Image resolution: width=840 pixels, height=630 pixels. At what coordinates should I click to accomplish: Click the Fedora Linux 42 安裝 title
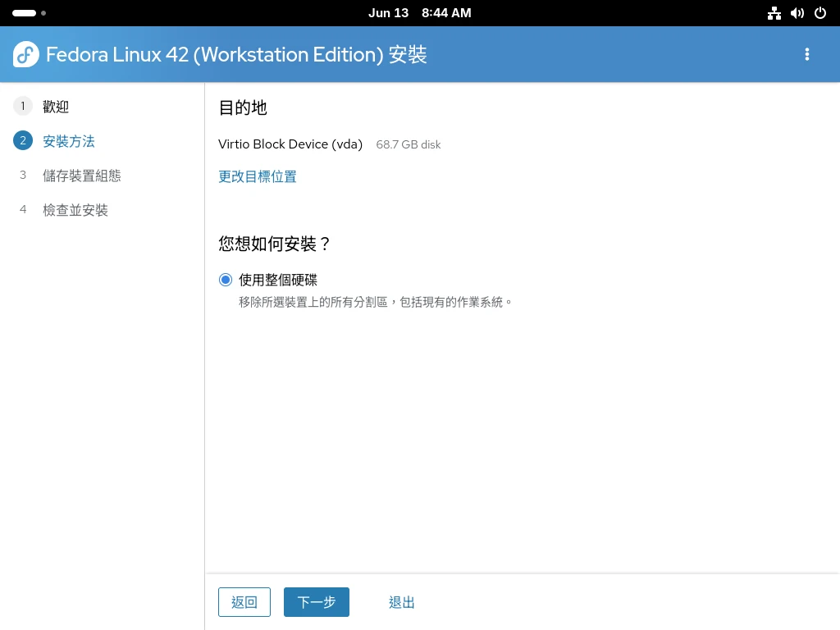tap(236, 54)
